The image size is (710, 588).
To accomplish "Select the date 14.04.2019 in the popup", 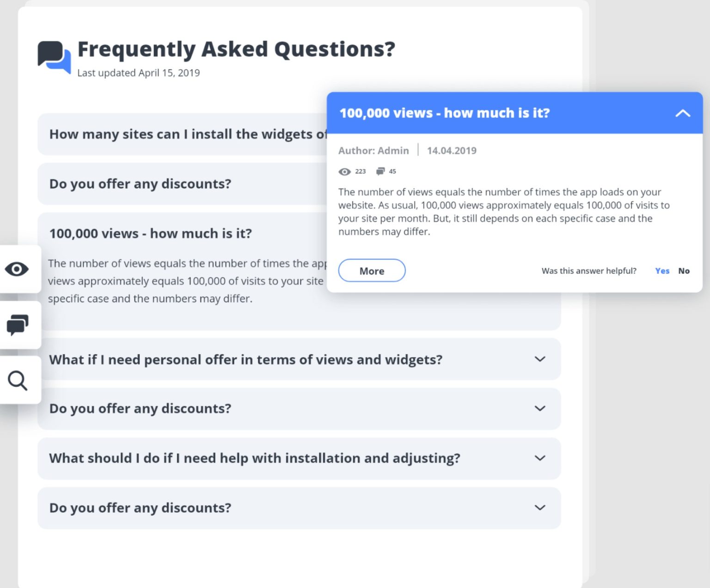I will [452, 150].
